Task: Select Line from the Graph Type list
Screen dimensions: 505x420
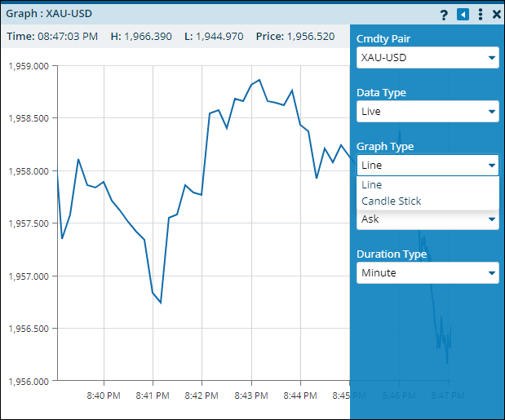Action: point(372,185)
